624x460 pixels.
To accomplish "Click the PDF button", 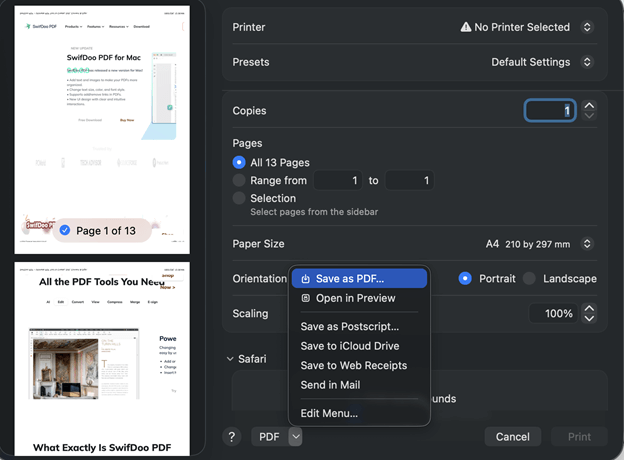I will pyautogui.click(x=270, y=437).
